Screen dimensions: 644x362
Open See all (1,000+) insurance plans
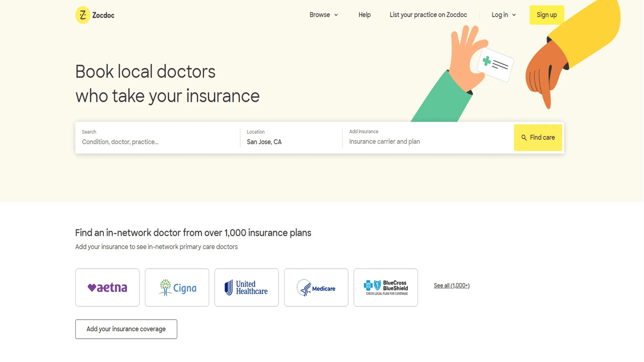[451, 285]
